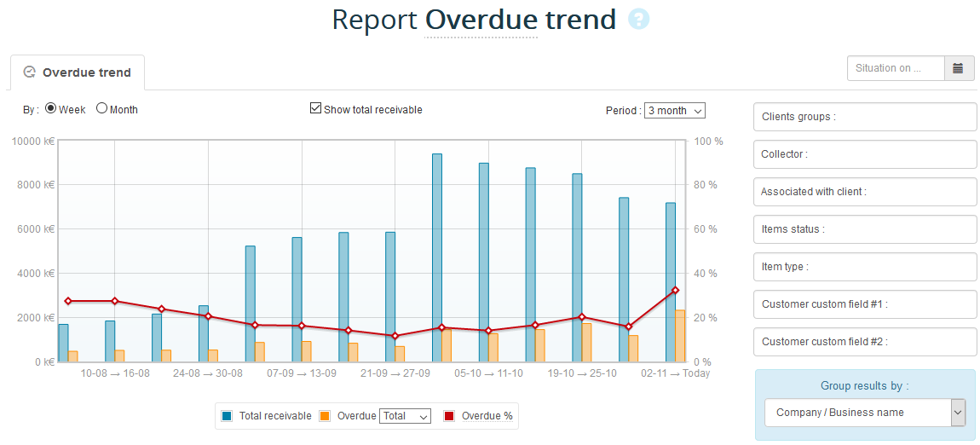Select the Week radio button

(50, 108)
